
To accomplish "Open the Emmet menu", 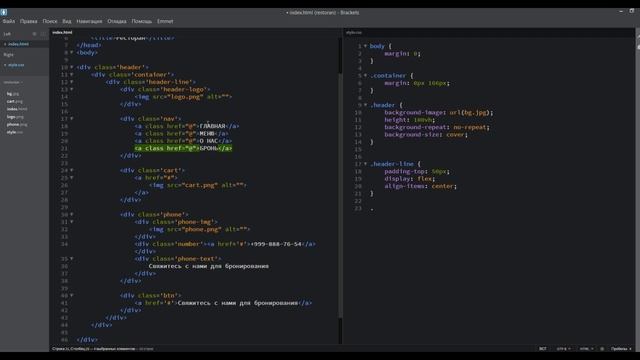I will [165, 21].
